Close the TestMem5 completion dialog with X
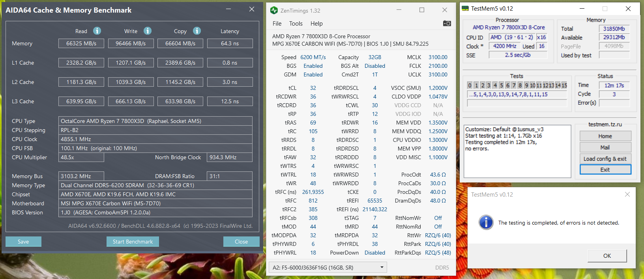The height and width of the screenshot is (279, 644). 627,194
